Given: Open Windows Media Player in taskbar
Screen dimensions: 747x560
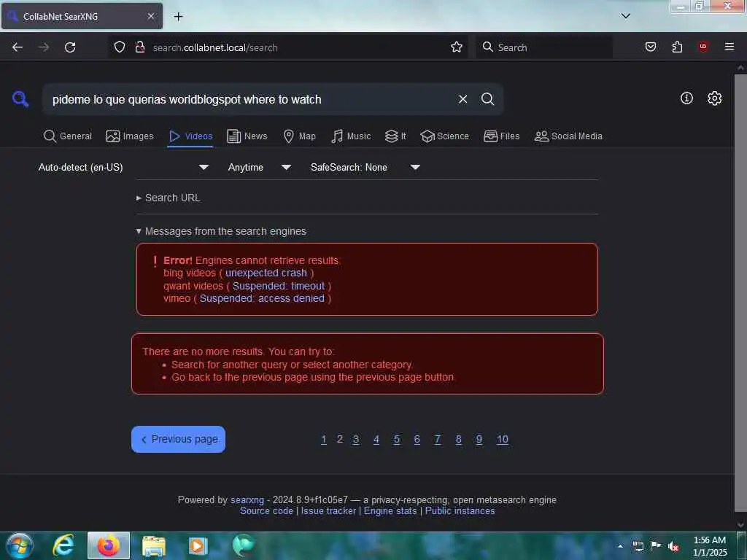Looking at the screenshot, I should tap(198, 545).
